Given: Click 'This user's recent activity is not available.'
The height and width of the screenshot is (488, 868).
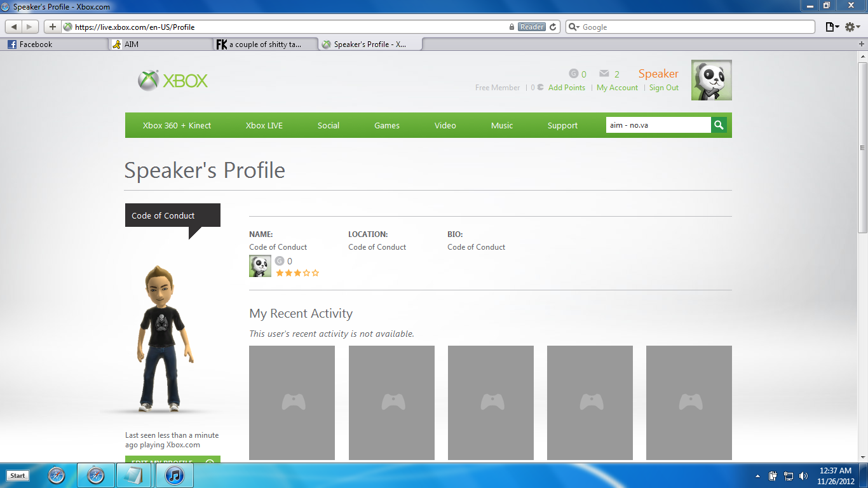Looking at the screenshot, I should pyautogui.click(x=332, y=334).
